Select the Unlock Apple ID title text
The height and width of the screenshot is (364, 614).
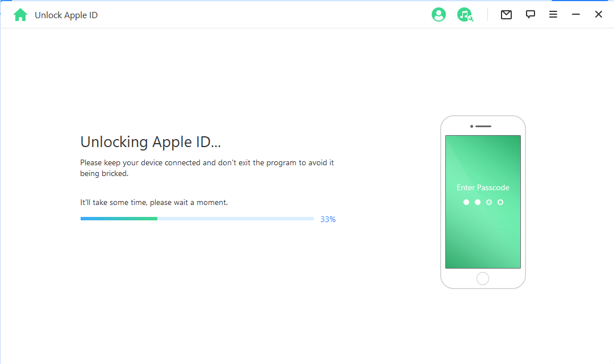(66, 15)
